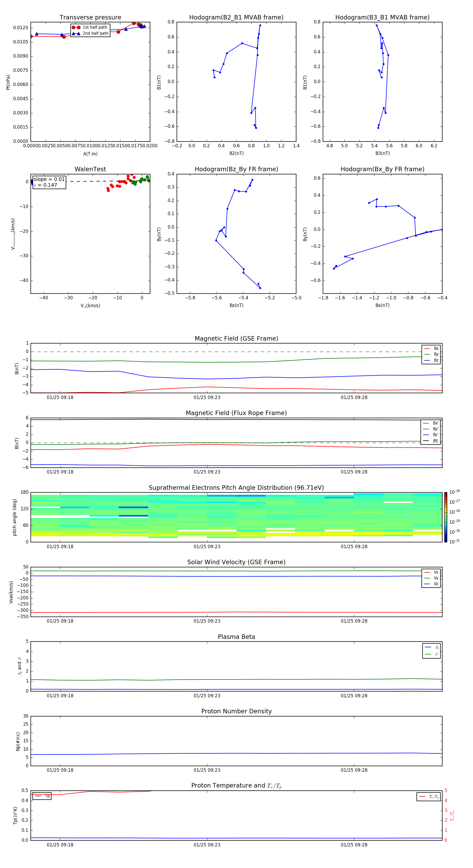Click the "Hodogram(B3_B1 MVAB frame)" title
The height and width of the screenshot is (868, 473).
point(382,18)
